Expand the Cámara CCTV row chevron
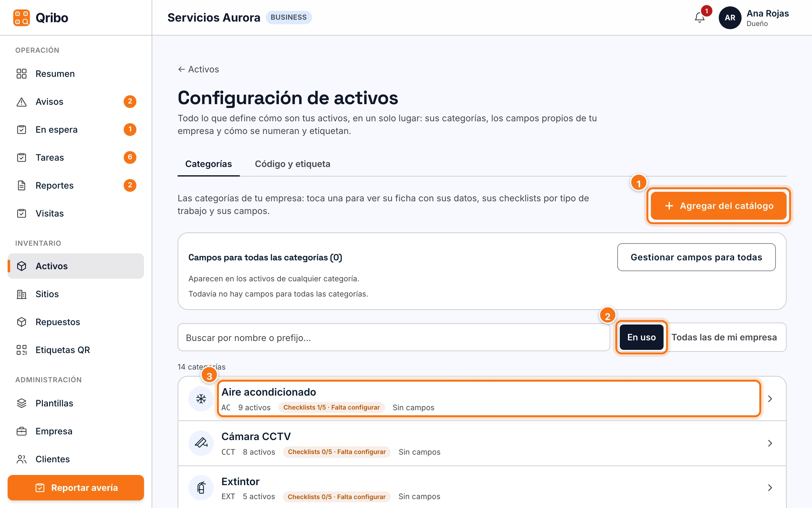Image resolution: width=812 pixels, height=508 pixels. pyautogui.click(x=770, y=443)
